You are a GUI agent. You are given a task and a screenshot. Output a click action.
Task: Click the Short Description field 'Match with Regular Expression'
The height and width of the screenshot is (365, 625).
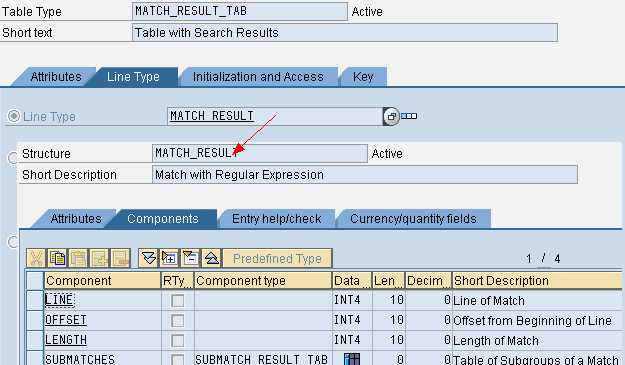[x=365, y=175]
